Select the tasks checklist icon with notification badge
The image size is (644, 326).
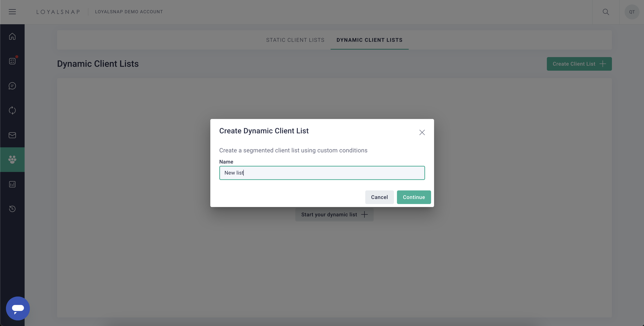[x=12, y=61]
